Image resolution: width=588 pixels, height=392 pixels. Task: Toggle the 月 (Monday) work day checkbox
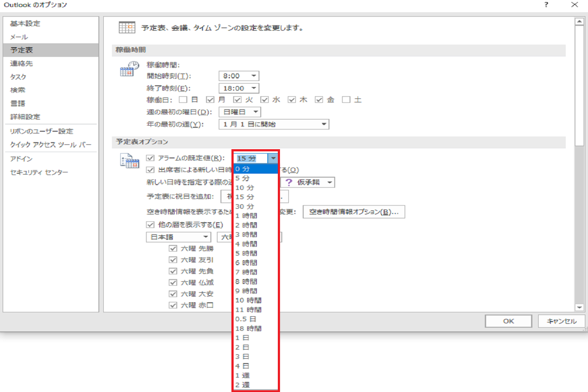[210, 100]
